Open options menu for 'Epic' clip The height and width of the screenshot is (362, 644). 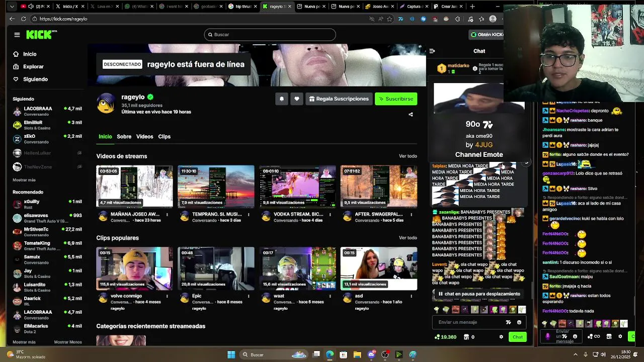click(249, 296)
